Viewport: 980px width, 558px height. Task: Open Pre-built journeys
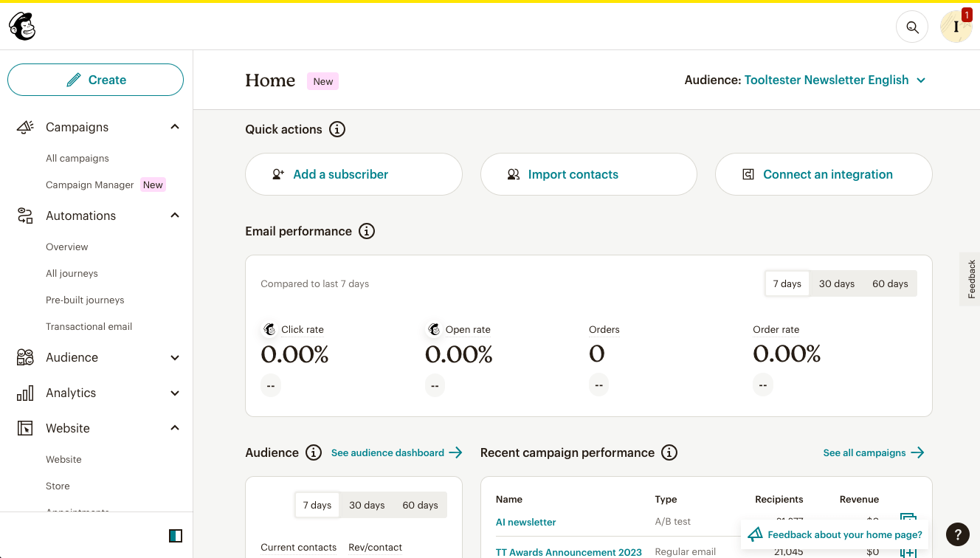(85, 300)
